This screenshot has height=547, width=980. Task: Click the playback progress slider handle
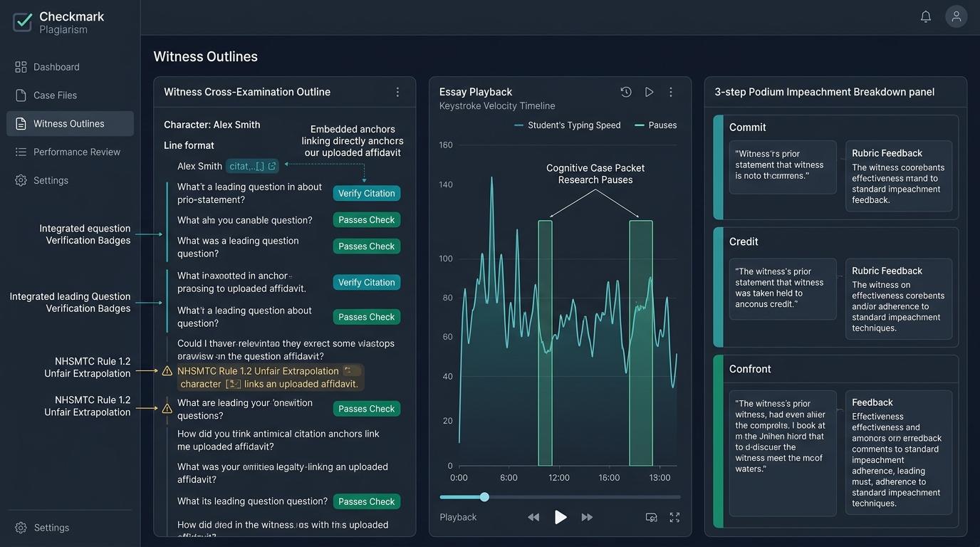coord(484,497)
